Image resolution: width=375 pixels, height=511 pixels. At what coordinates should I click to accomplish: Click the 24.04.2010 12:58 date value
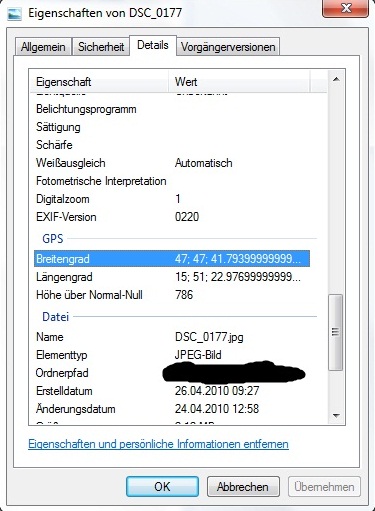(217, 409)
